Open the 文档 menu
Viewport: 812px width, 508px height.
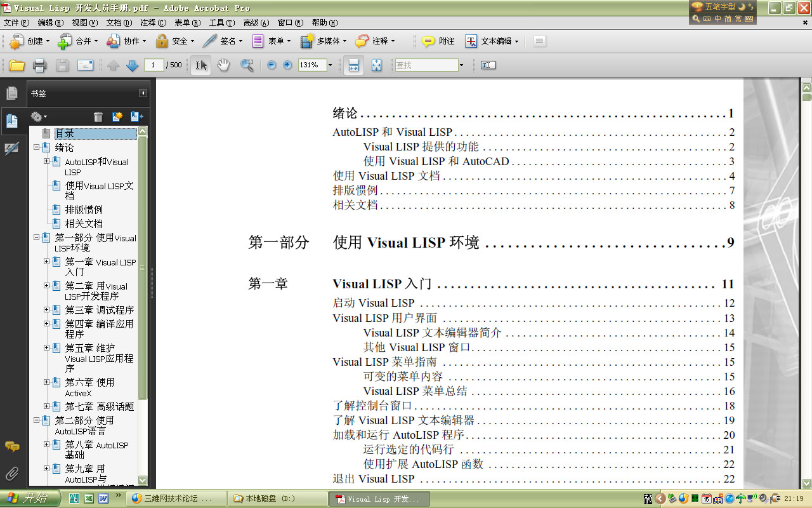[119, 23]
